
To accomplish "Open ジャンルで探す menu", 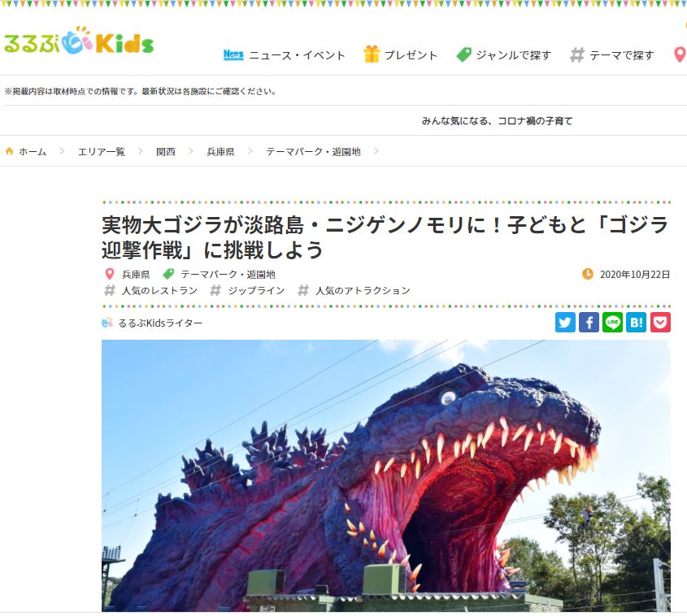I will pyautogui.click(x=503, y=55).
